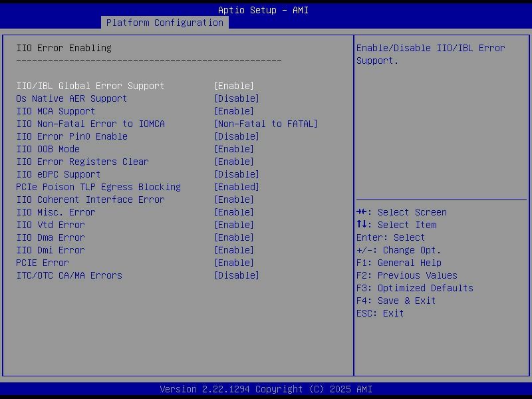
Task: Toggle IIO Misc. Error Enable value
Action: tap(234, 212)
